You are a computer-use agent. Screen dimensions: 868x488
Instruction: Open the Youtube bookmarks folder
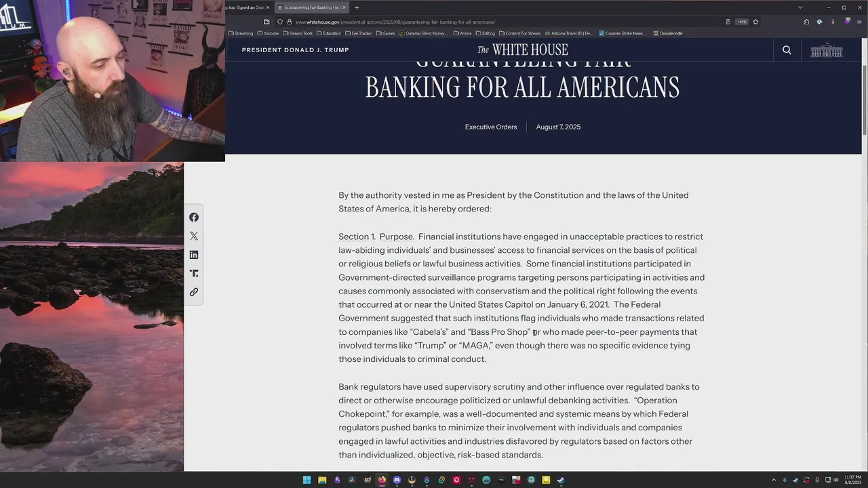coord(268,33)
